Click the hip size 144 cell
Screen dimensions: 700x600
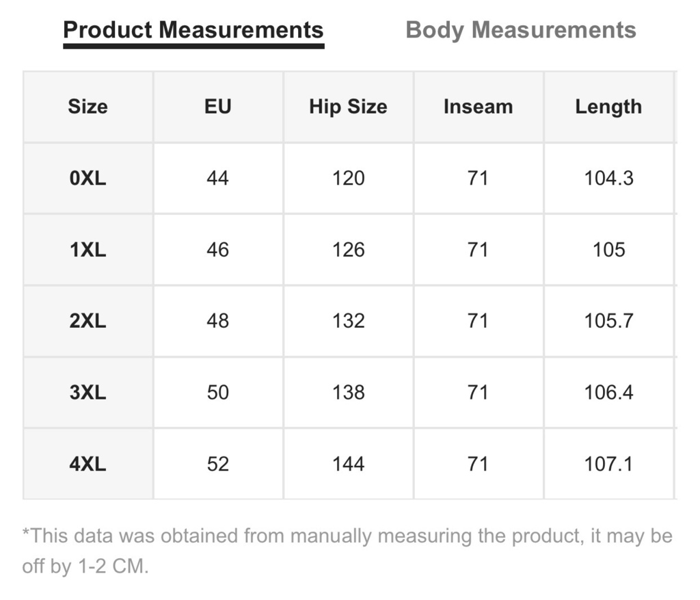(x=348, y=464)
